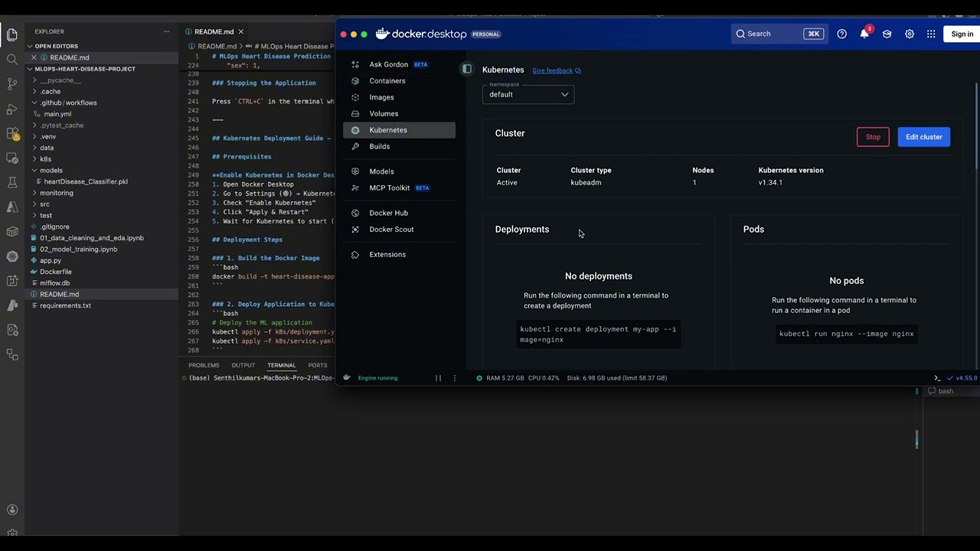Open Docker Desktop settings gear
Image resolution: width=980 pixels, height=551 pixels.
point(910,34)
